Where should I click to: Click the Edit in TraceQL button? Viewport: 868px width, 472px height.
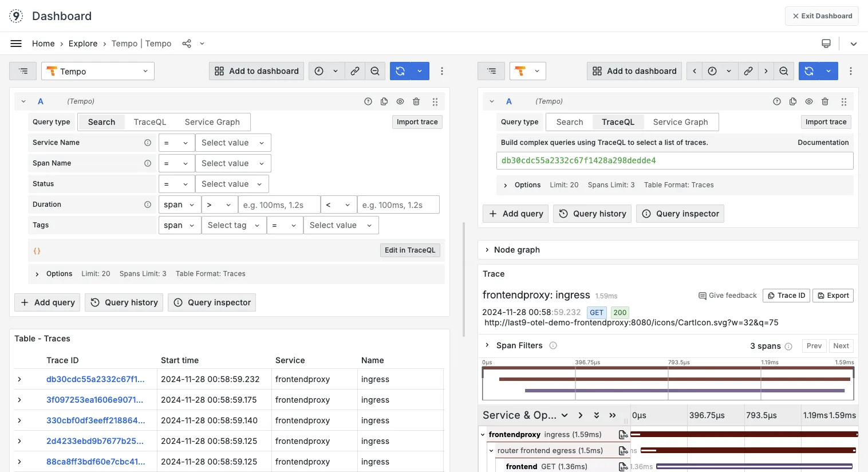410,250
